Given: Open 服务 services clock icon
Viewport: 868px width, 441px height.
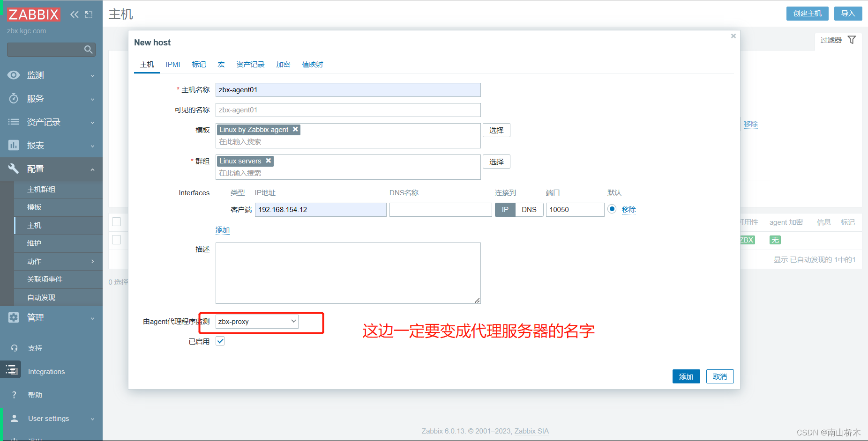Looking at the screenshot, I should click(14, 98).
